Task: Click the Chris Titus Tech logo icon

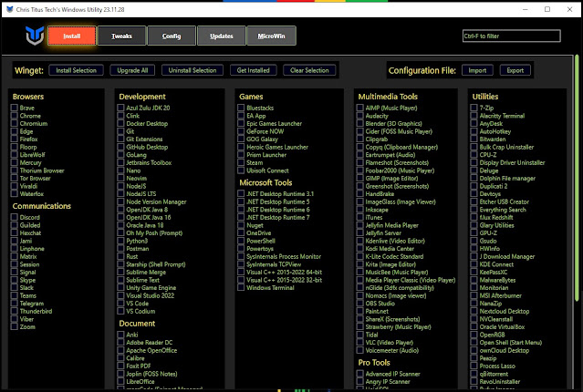Action: [35, 36]
